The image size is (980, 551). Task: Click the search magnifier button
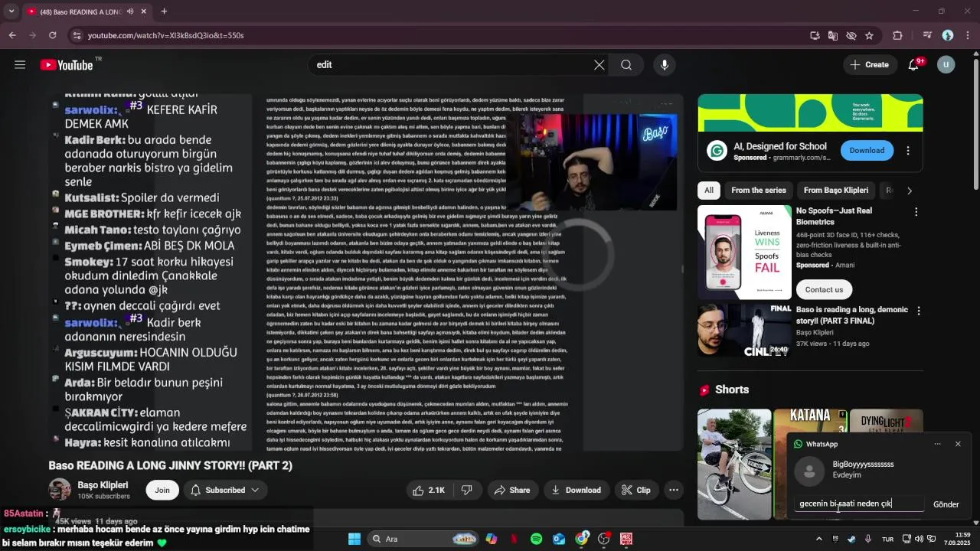click(626, 65)
